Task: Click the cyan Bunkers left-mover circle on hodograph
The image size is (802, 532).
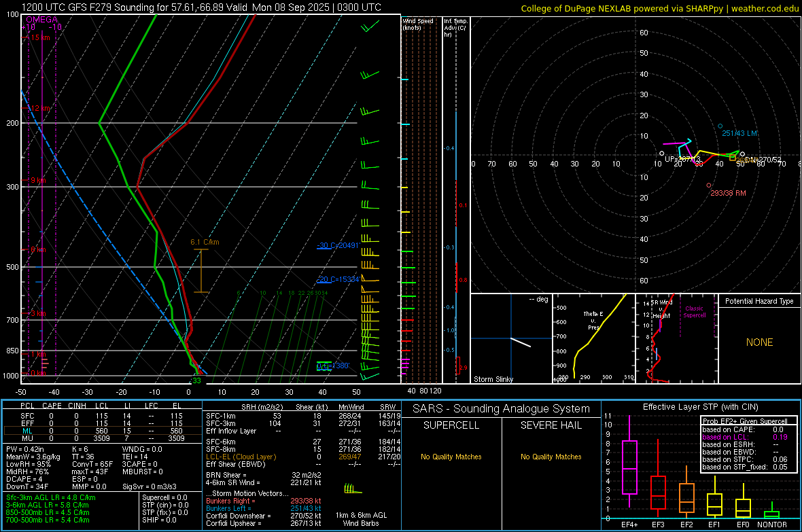Action: coord(720,126)
